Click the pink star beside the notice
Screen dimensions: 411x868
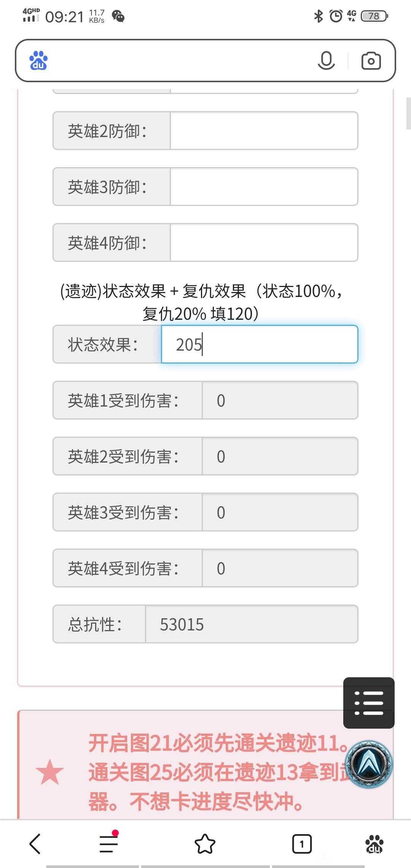click(x=49, y=772)
